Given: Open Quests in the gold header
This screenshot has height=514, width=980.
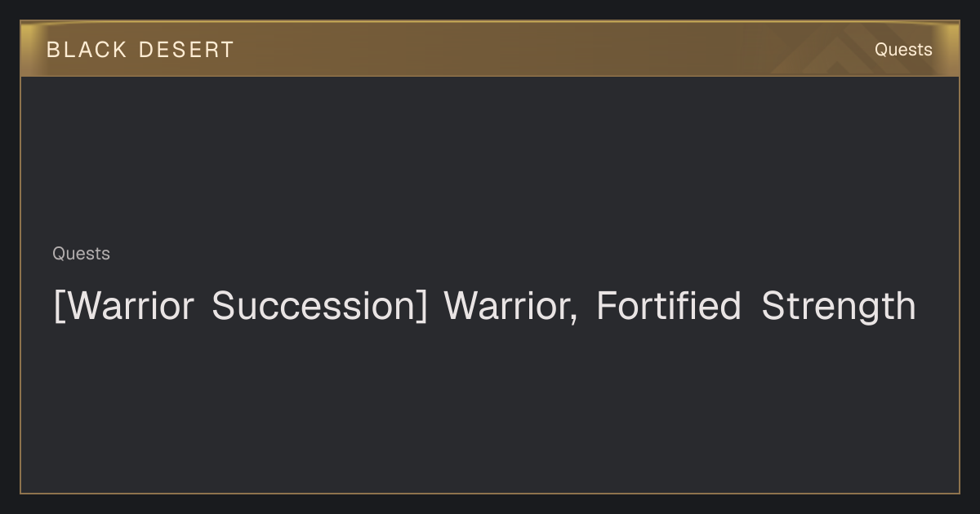Looking at the screenshot, I should [x=903, y=50].
